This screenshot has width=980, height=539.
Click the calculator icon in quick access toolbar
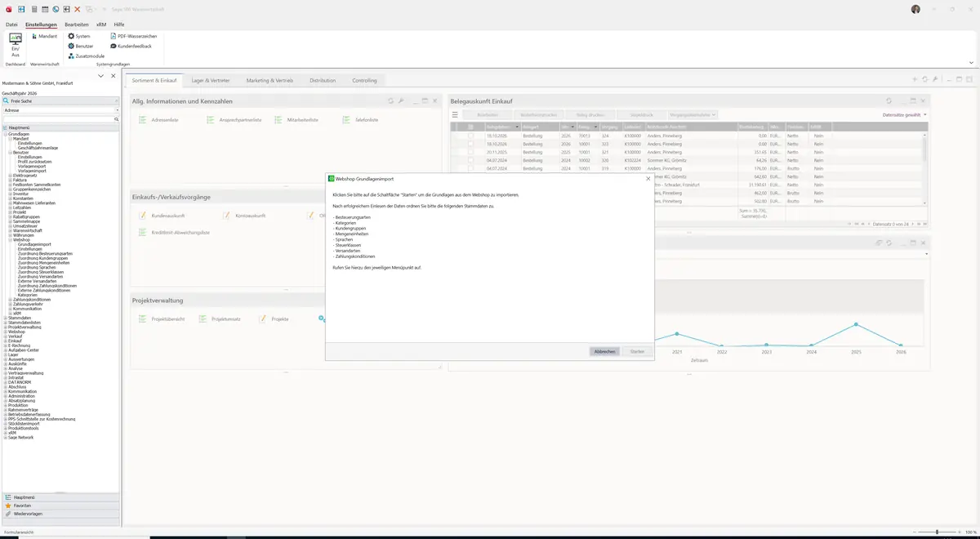click(33, 9)
